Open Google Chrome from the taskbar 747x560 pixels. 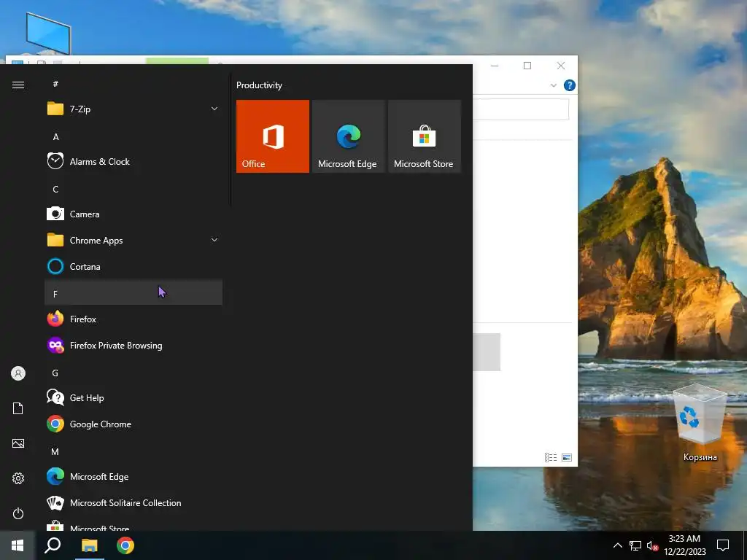pos(125,545)
